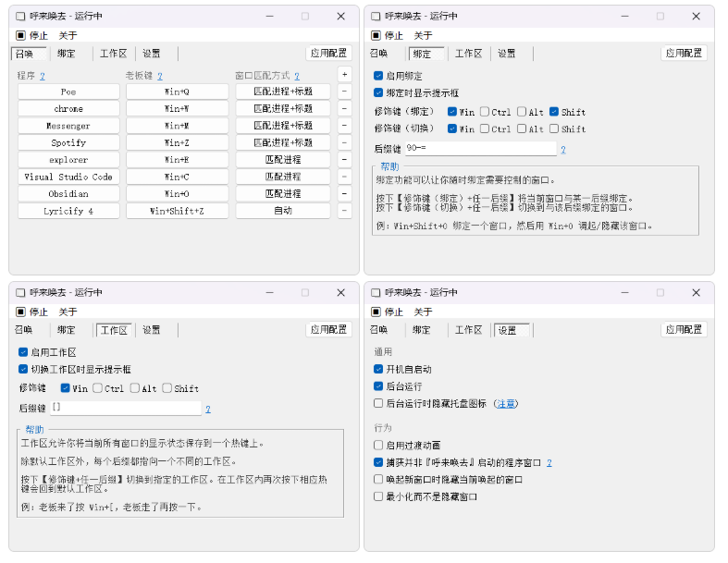Image resolution: width=728 pixels, height=563 pixels.
Task: Switch to 设置 tab in the program list window
Action: (x=152, y=54)
